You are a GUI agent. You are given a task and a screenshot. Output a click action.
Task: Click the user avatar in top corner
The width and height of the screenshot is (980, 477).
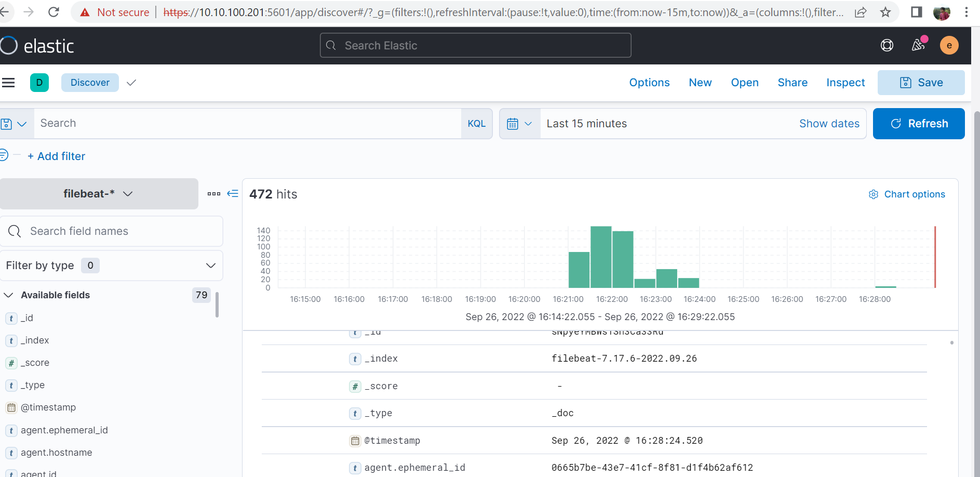[949, 45]
